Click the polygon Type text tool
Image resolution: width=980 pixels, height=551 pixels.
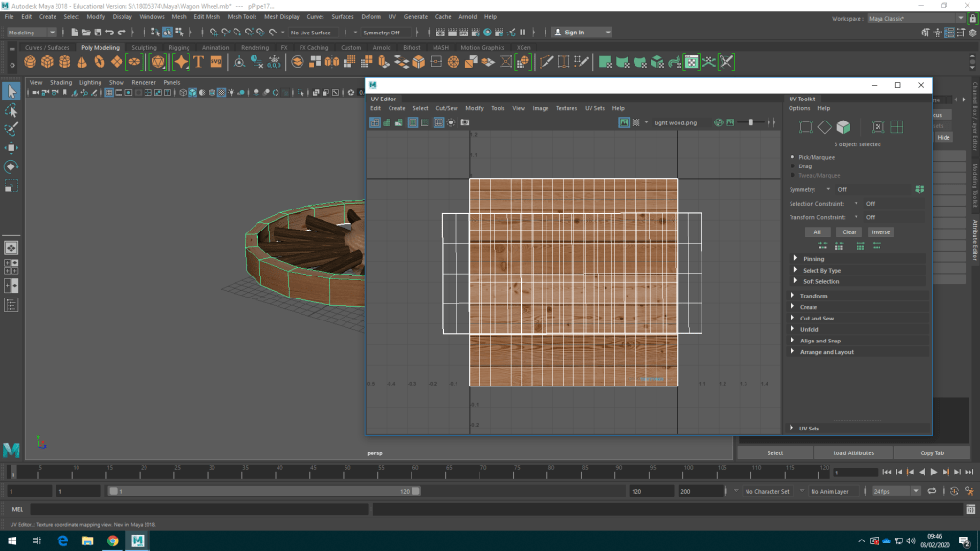pos(199,62)
